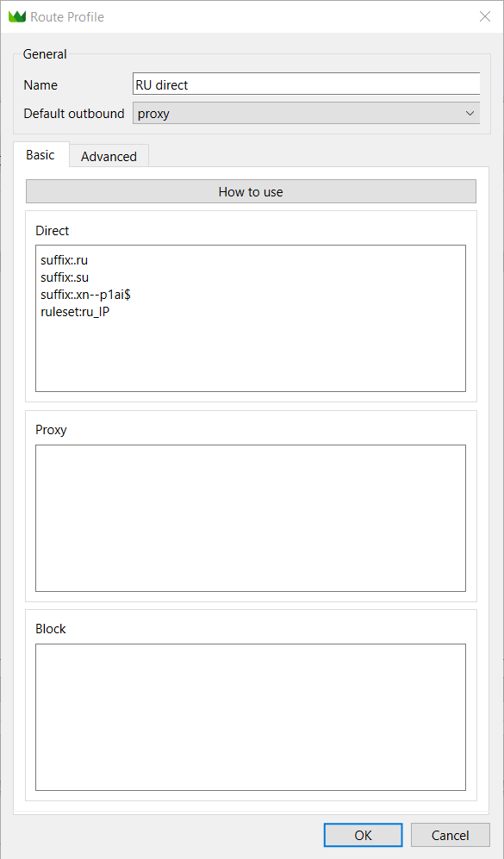
Task: Click the suffix:.xn--p1ai$ rule line
Action: coord(85,295)
